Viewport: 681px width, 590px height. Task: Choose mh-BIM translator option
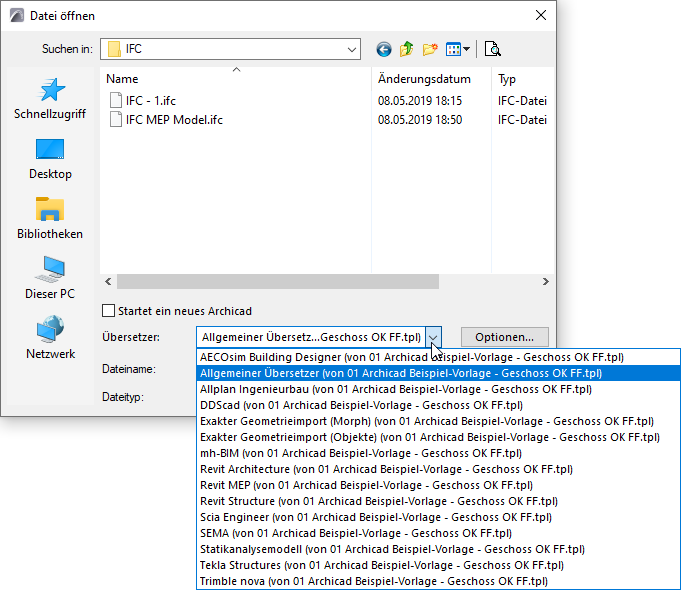(x=438, y=454)
